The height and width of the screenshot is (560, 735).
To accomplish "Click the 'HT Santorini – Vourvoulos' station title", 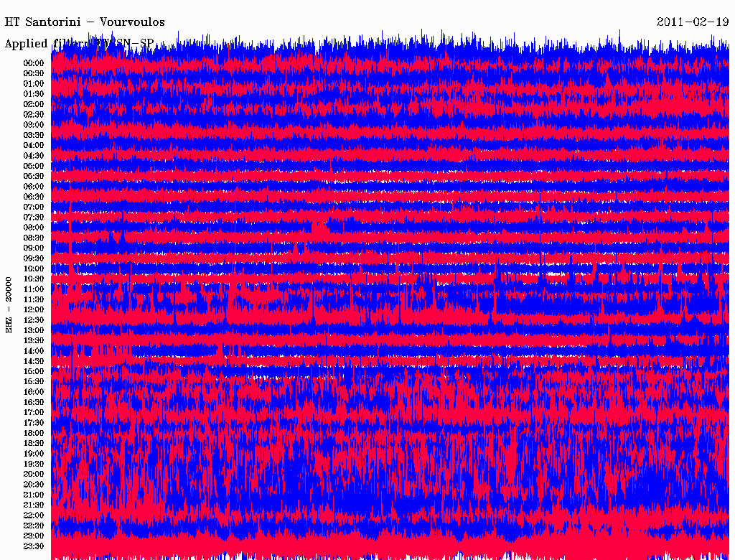I will pyautogui.click(x=85, y=22).
